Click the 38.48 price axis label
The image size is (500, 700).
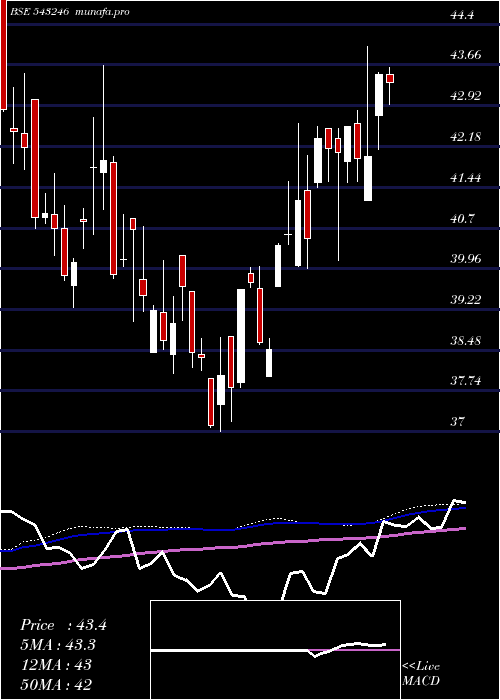tap(466, 341)
